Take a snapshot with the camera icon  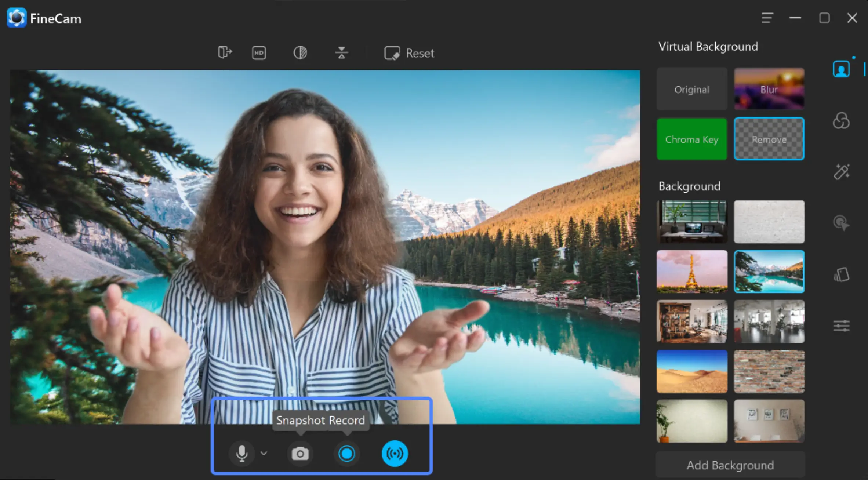(300, 453)
